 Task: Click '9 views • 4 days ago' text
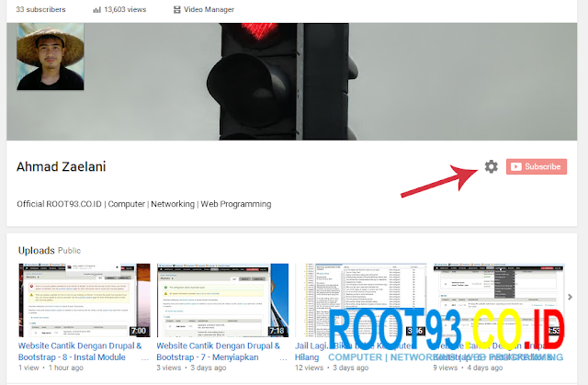(x=468, y=368)
